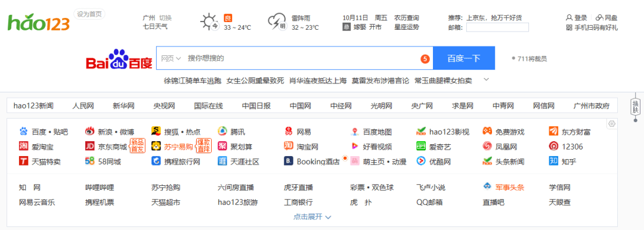The width and height of the screenshot is (644, 230).
Task: Expand more sites via 点击展开
Action: tap(312, 217)
